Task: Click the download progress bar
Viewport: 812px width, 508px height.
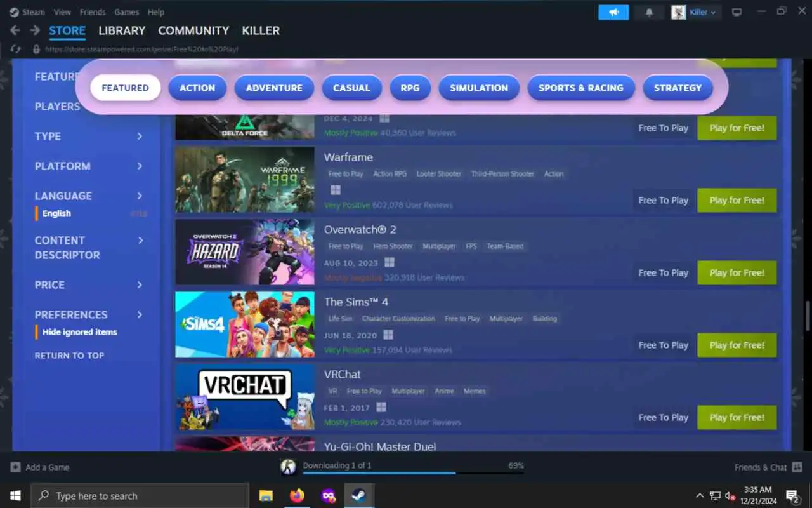Action: (413, 473)
